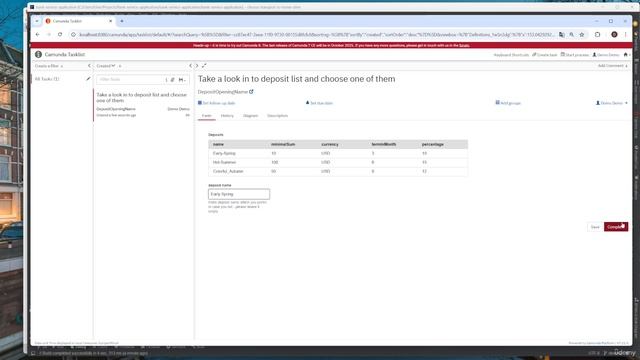Expand the task list panel right chevron

[196, 66]
